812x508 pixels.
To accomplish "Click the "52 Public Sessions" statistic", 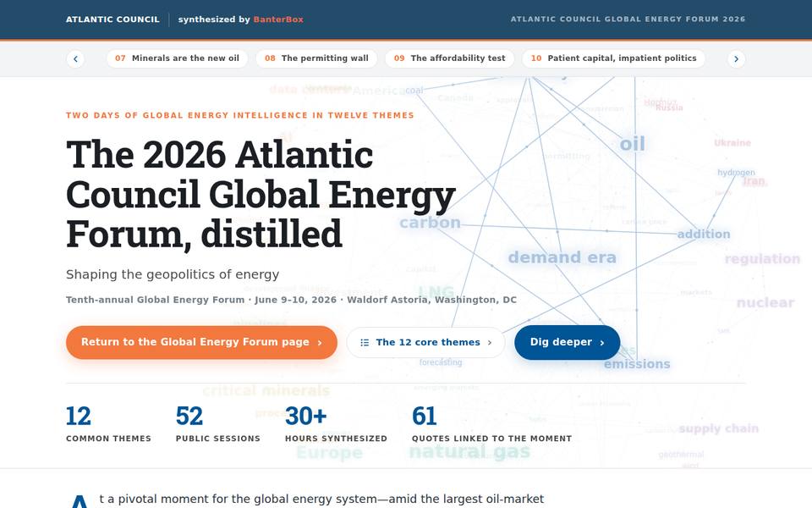I will [218, 424].
